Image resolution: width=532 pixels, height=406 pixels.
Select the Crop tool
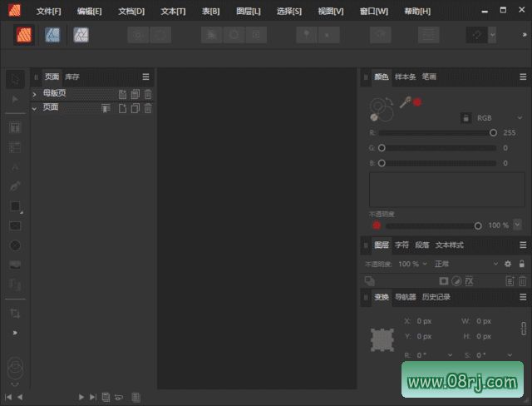point(15,313)
